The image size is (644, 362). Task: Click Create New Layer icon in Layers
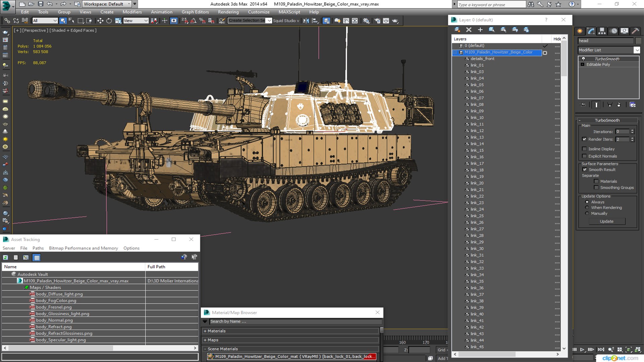click(457, 30)
